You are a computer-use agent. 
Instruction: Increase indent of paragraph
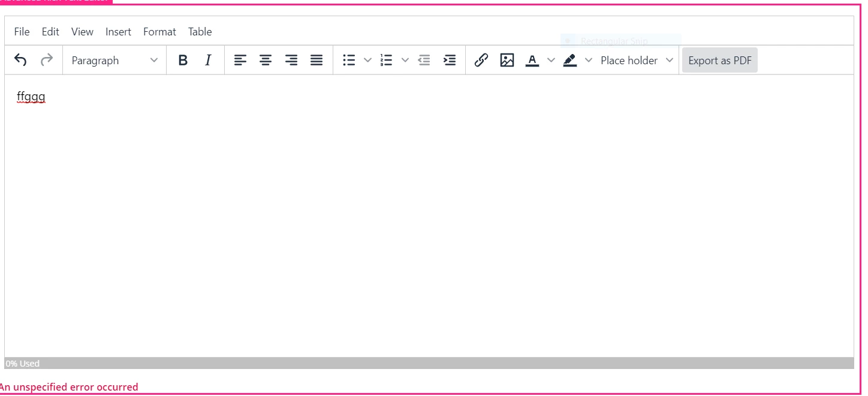(450, 60)
